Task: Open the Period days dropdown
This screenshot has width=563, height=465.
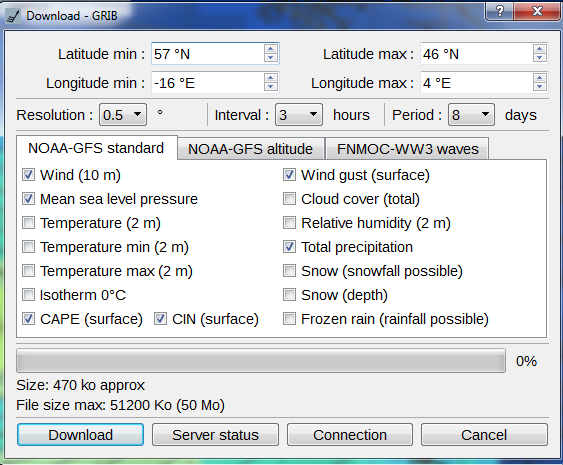Action: tap(471, 115)
